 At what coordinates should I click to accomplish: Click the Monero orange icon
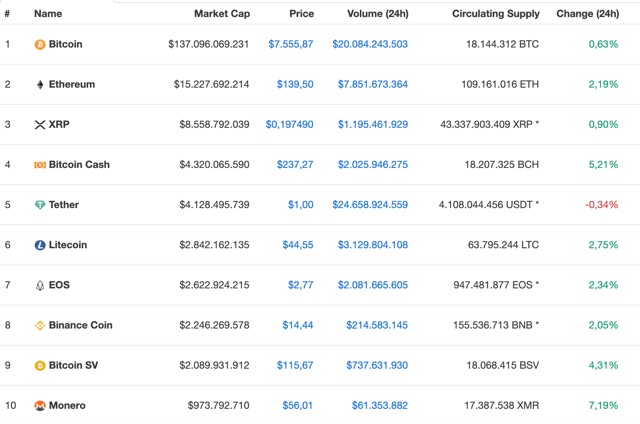click(40, 406)
